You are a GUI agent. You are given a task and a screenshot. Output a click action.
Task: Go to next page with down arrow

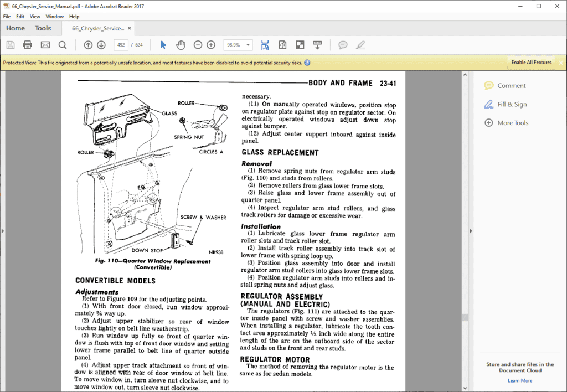101,45
